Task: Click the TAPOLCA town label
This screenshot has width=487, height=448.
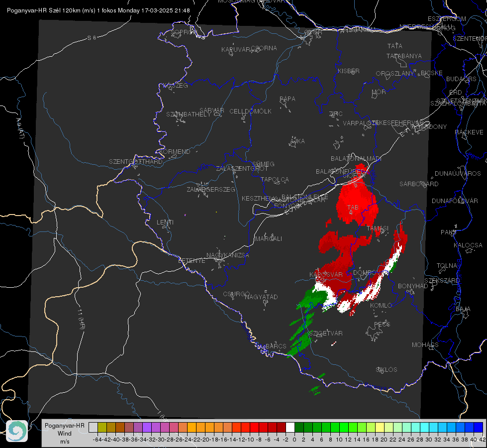Action: click(x=275, y=180)
